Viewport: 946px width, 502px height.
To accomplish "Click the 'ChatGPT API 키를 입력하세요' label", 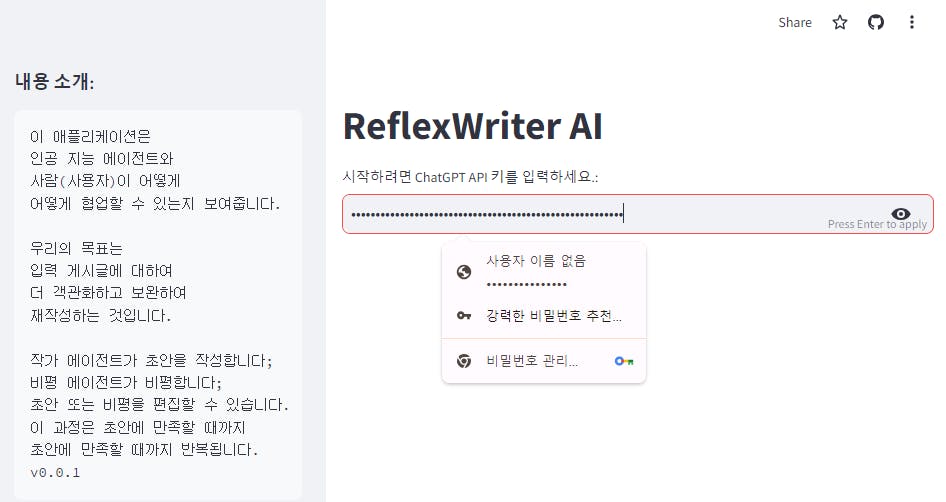I will click(x=484, y=177).
